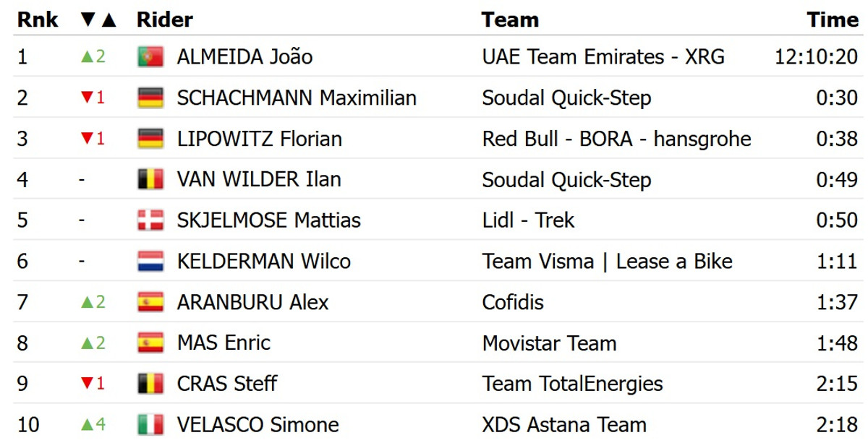This screenshot has height=443, width=868.
Task: Click the Belgian flag beside VAN WILDER Ilan
Action: [x=150, y=179]
